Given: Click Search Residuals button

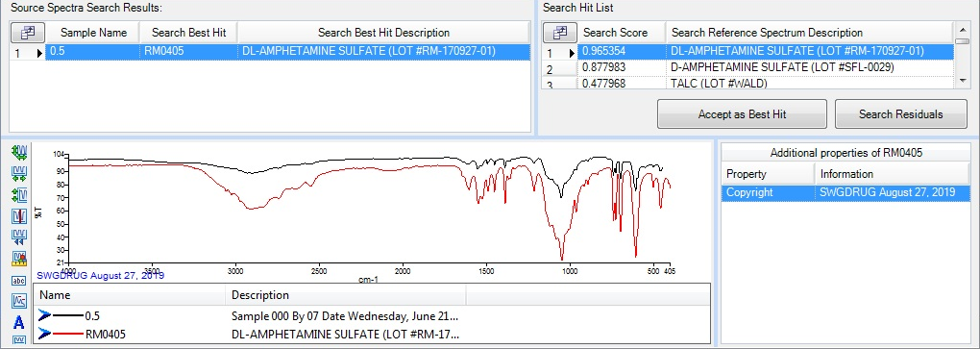Looking at the screenshot, I should pos(900,114).
